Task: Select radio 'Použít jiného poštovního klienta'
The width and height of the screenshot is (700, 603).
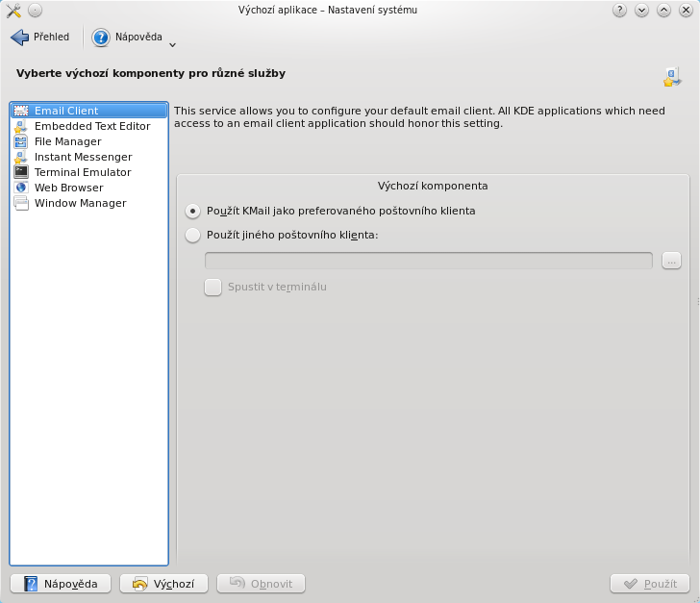Action: [192, 235]
